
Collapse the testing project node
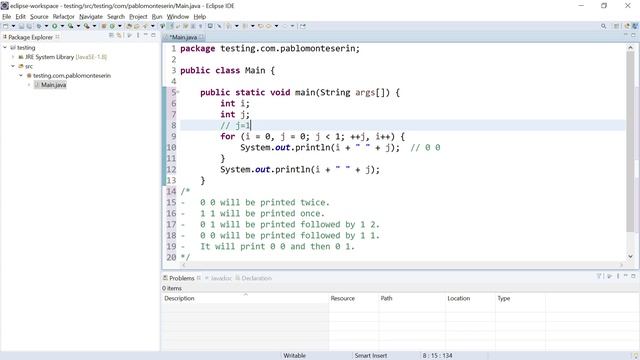[5, 48]
